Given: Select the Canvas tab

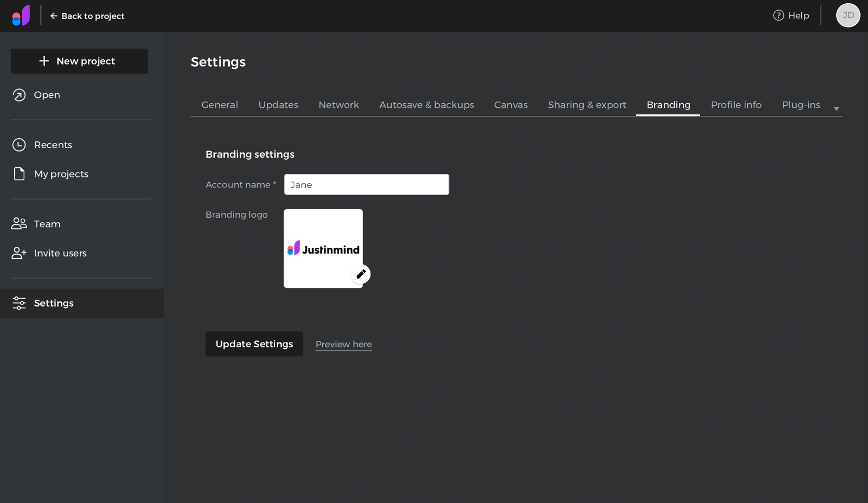Looking at the screenshot, I should (x=511, y=105).
